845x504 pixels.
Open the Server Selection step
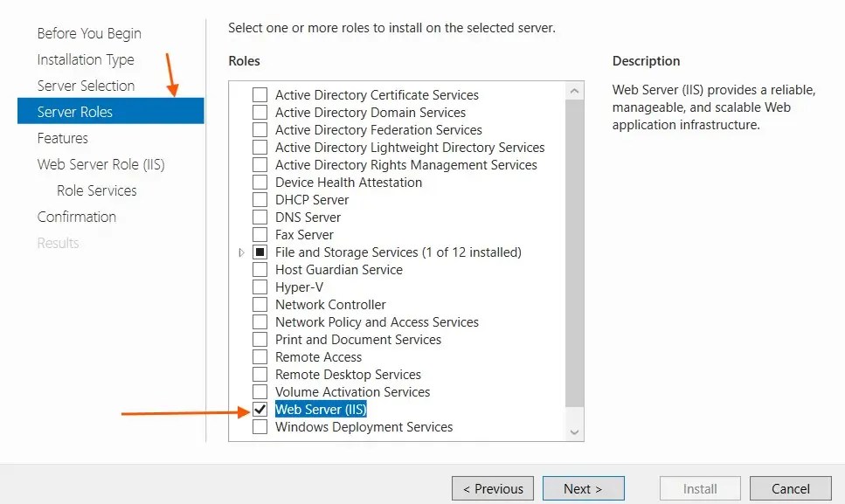tap(86, 86)
